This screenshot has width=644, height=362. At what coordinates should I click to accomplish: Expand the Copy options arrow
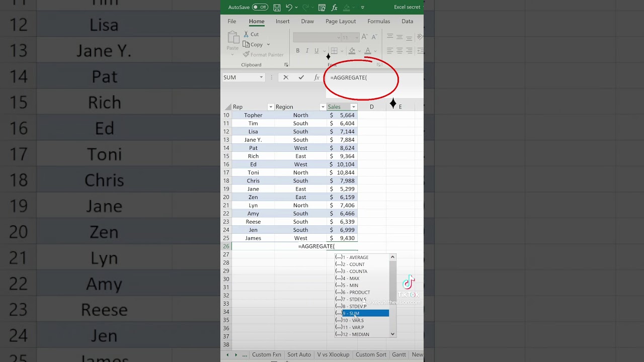pos(268,44)
